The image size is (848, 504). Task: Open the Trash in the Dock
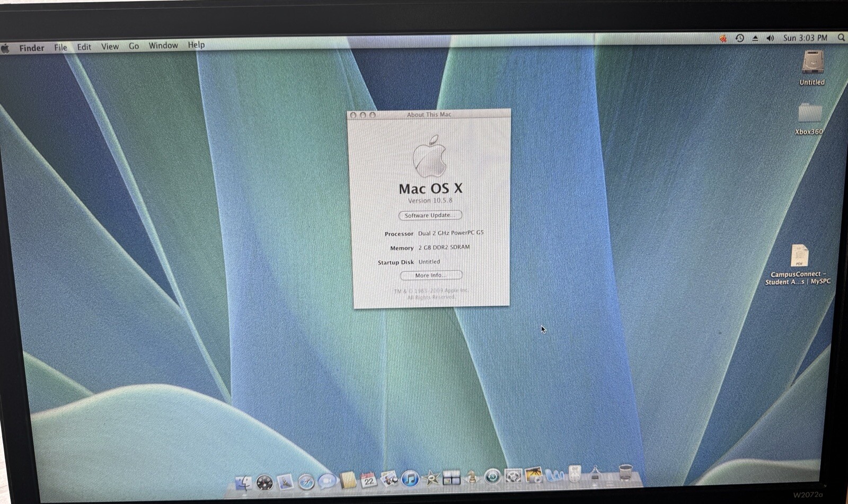pos(626,472)
